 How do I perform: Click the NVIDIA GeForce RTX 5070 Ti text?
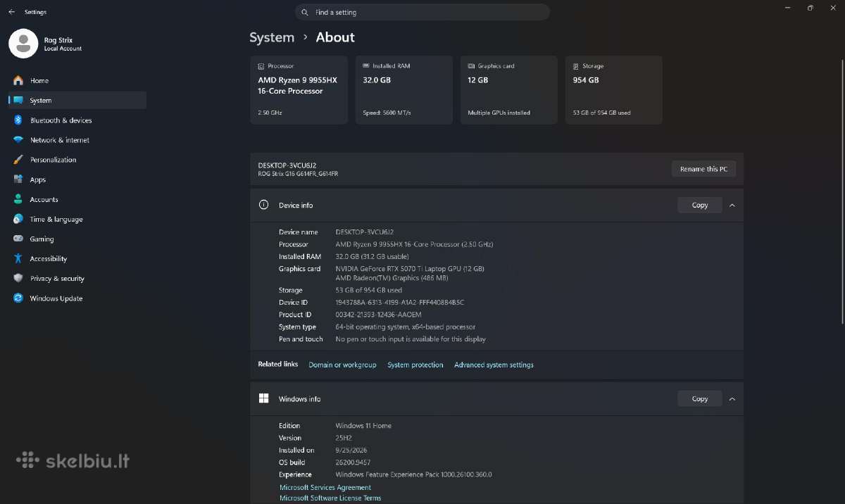coord(410,269)
